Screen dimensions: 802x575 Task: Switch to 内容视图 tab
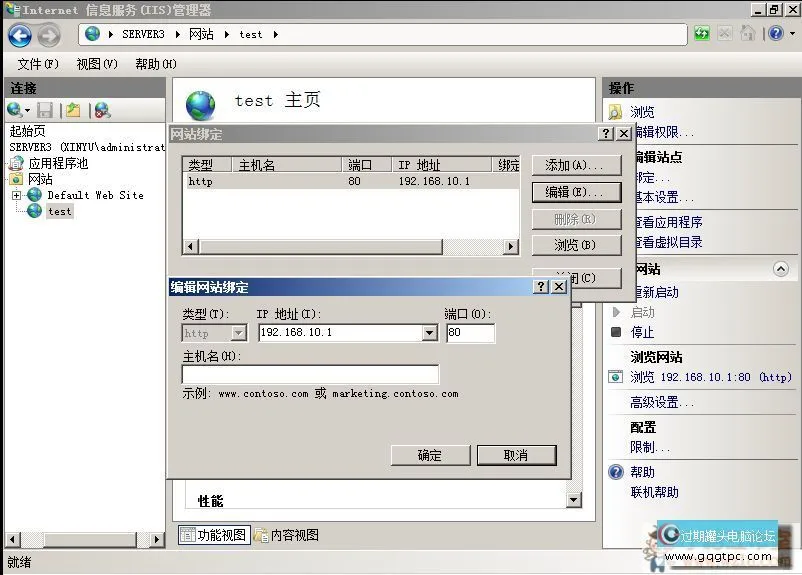click(286, 535)
